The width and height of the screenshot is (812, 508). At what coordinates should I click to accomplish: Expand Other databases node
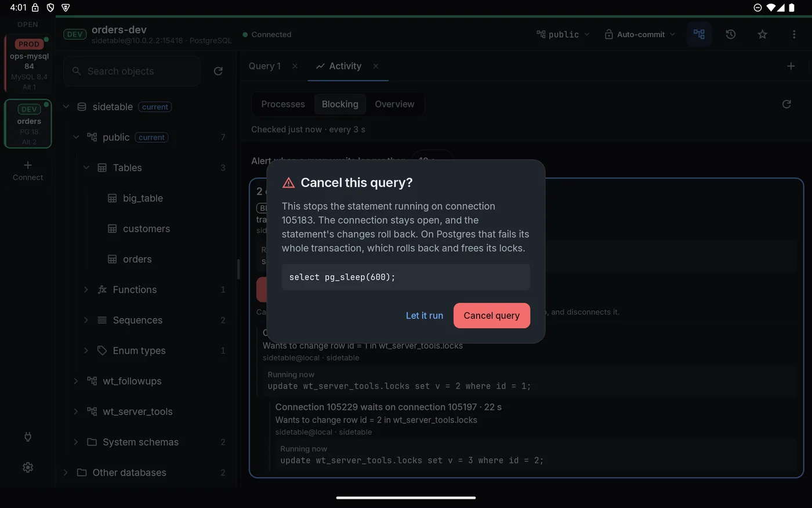point(66,473)
